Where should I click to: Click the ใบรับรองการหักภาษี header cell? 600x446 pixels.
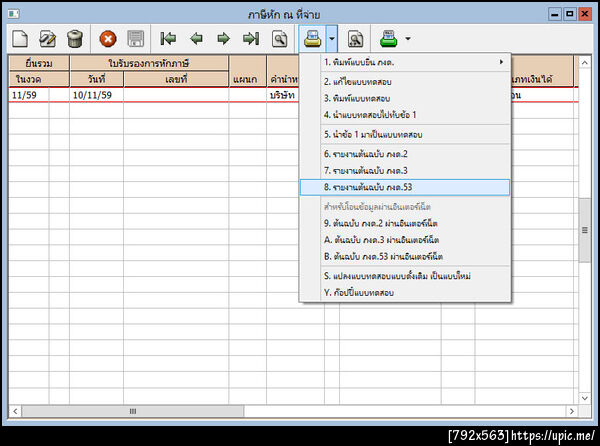(149, 63)
